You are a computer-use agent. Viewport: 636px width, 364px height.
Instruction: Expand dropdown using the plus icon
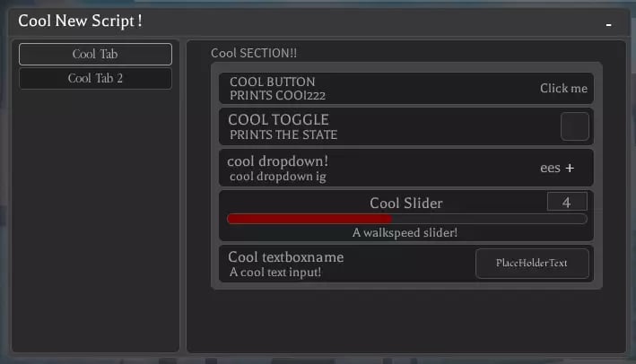(570, 169)
